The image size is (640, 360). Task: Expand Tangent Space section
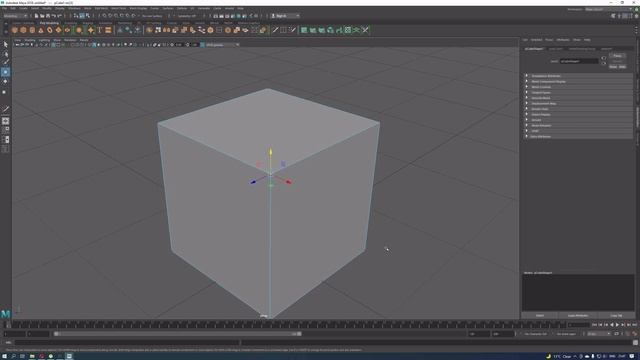(x=578, y=93)
